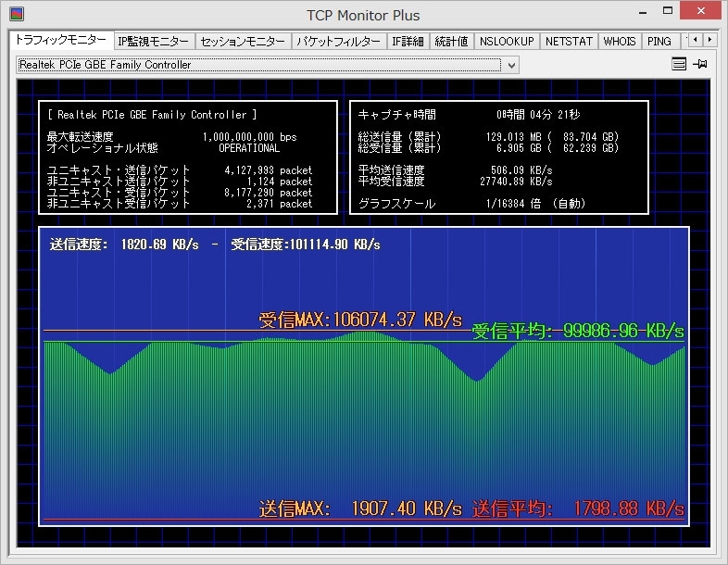Open the menu icon beside the pin
The width and height of the screenshot is (728, 565).
(679, 64)
